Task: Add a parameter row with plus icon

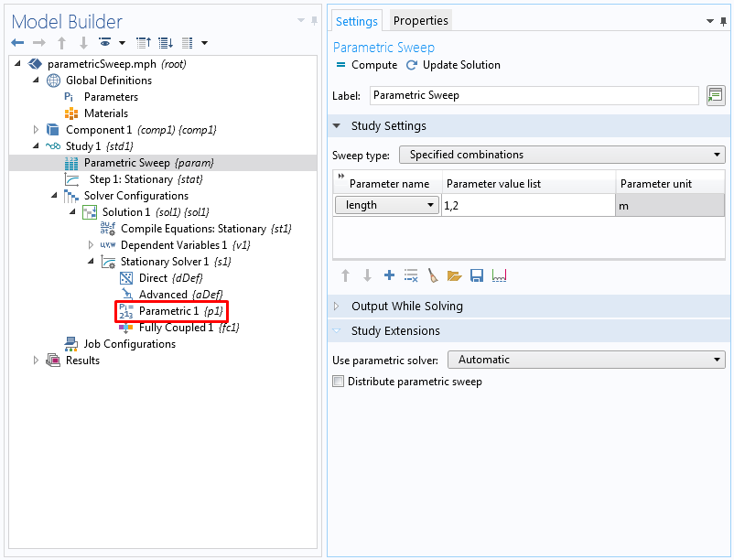Action: [389, 275]
